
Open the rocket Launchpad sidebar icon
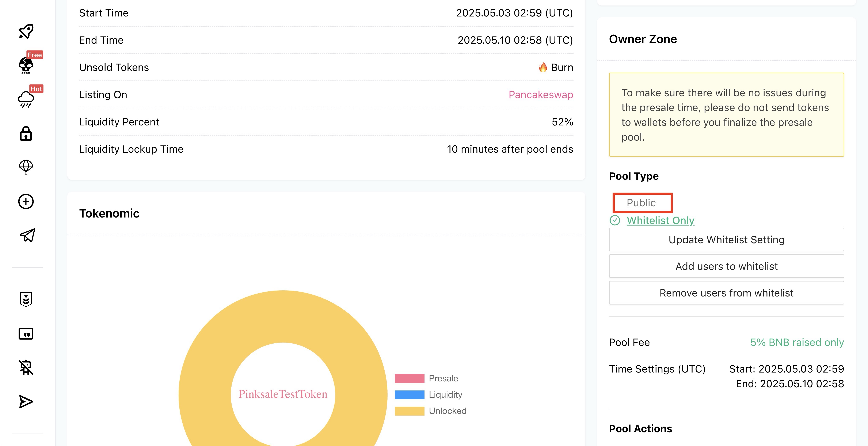click(x=26, y=31)
